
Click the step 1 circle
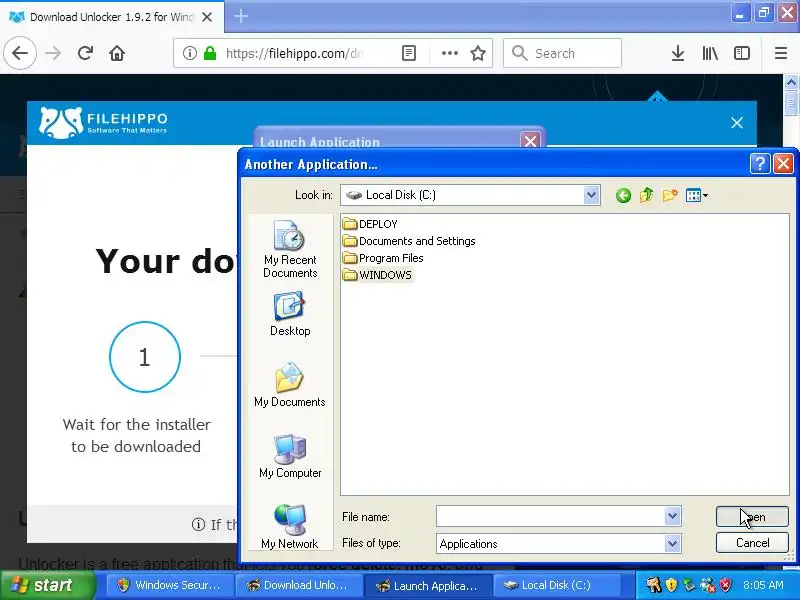tap(145, 357)
